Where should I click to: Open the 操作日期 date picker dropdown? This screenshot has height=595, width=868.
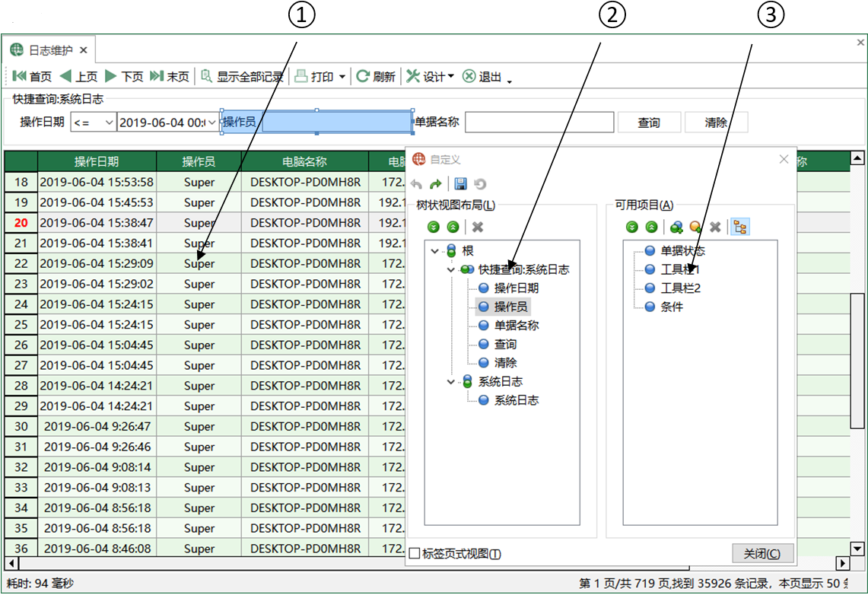pyautogui.click(x=211, y=123)
